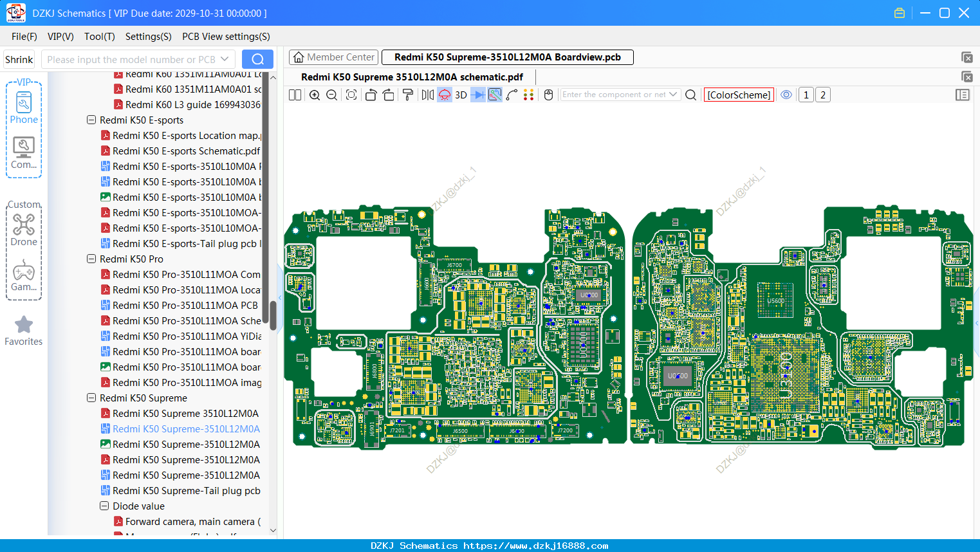The image size is (980, 552).
Task: Zoom out of the PCB boardview
Action: click(x=332, y=95)
